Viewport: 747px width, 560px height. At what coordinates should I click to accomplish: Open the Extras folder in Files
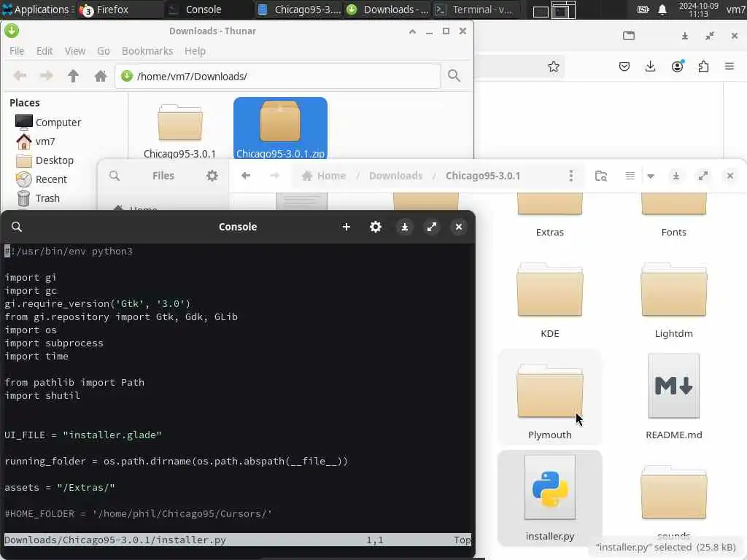coord(550,215)
